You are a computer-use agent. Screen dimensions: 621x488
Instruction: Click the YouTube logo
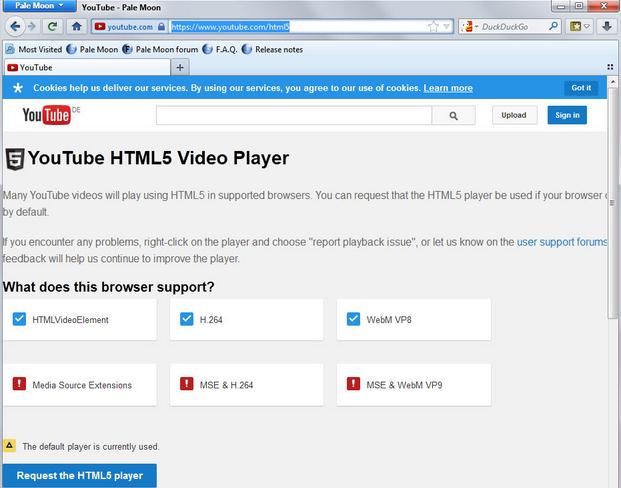pos(47,115)
